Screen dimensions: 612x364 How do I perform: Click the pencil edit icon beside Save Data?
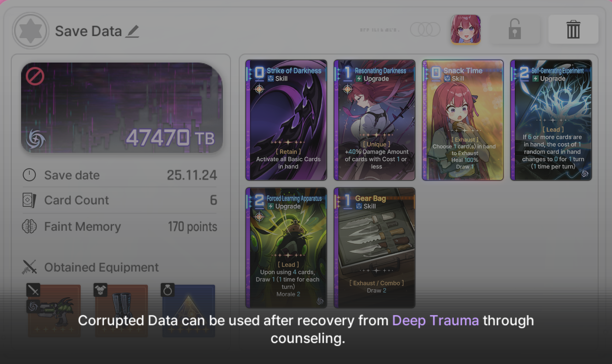tap(132, 32)
